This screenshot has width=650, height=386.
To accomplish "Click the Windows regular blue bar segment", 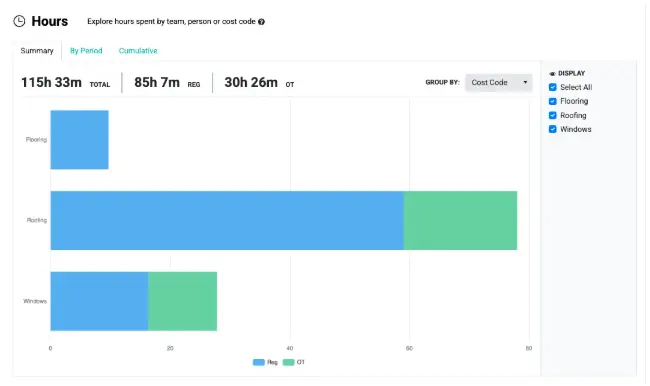I will [99, 301].
